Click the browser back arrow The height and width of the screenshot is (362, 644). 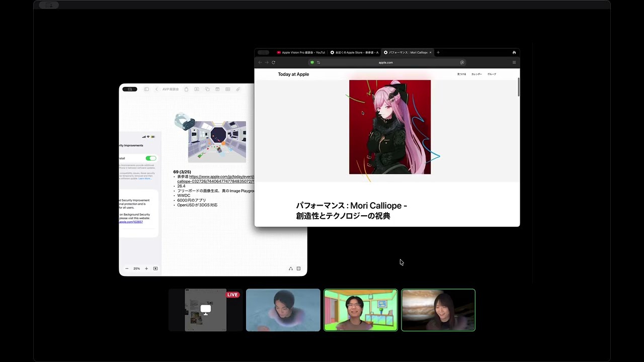click(x=260, y=62)
